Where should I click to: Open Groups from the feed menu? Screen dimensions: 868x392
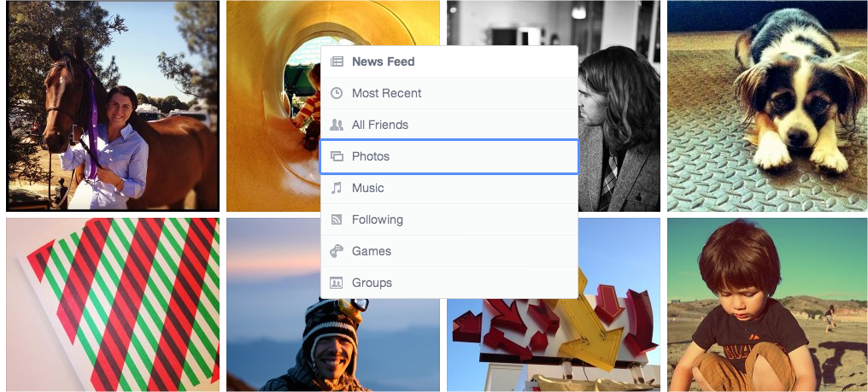pos(449,283)
